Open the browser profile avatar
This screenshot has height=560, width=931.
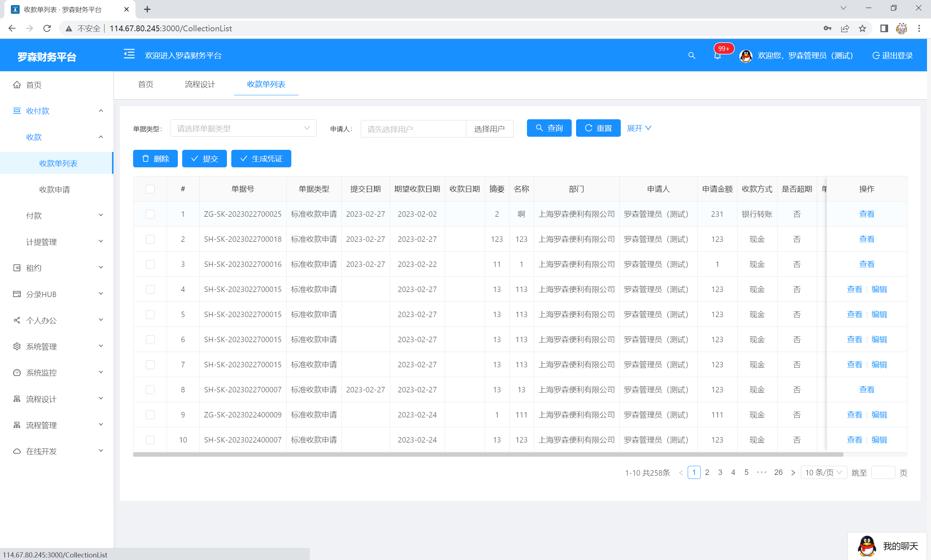[x=902, y=28]
